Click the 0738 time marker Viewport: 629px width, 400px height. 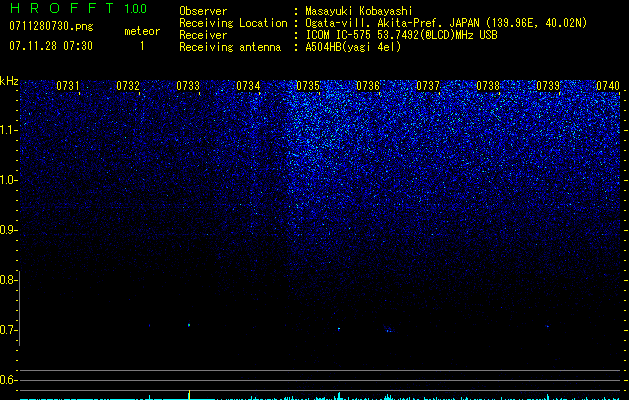coord(488,85)
